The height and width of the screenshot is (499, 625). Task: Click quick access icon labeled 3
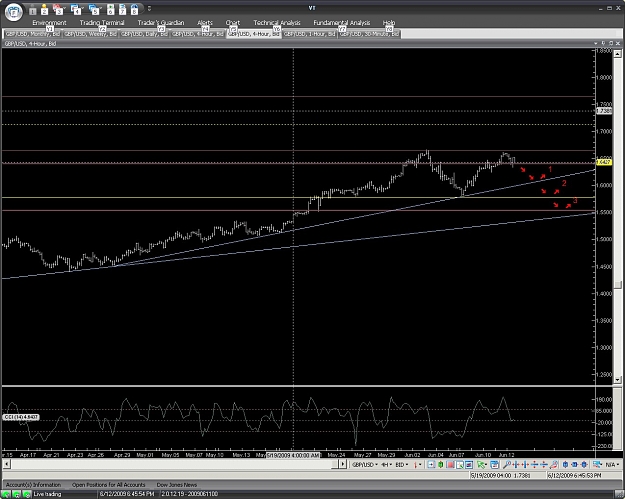[x=59, y=10]
